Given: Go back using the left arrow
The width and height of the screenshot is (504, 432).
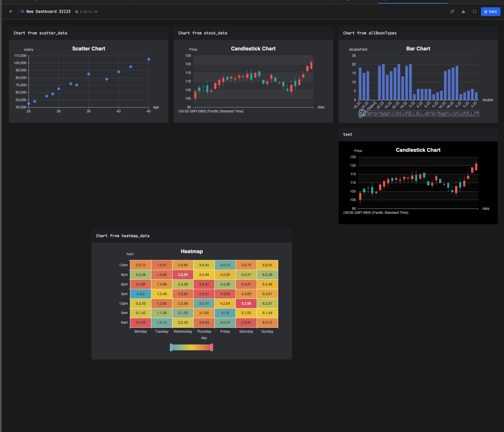Looking at the screenshot, I should click(x=11, y=11).
